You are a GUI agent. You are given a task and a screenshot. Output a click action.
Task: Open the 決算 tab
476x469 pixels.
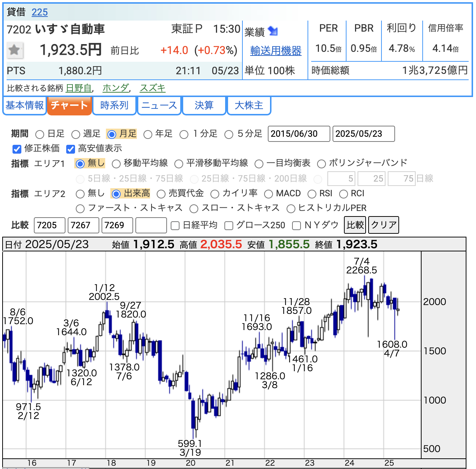click(204, 105)
